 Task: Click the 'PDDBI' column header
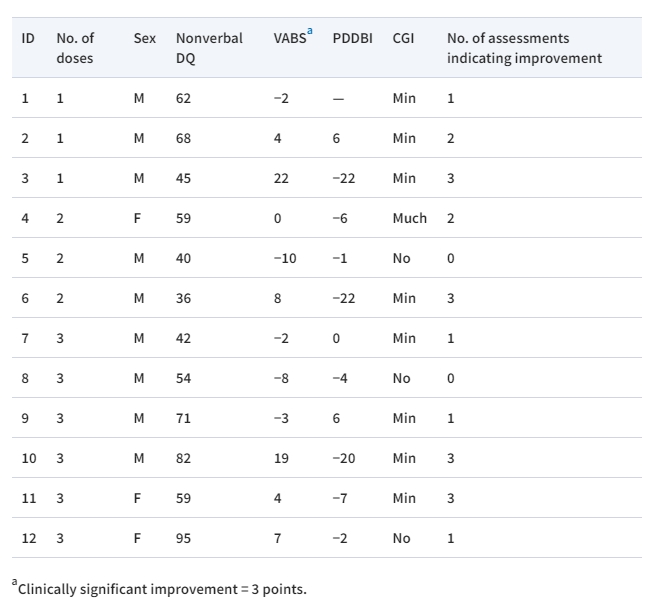351,38
